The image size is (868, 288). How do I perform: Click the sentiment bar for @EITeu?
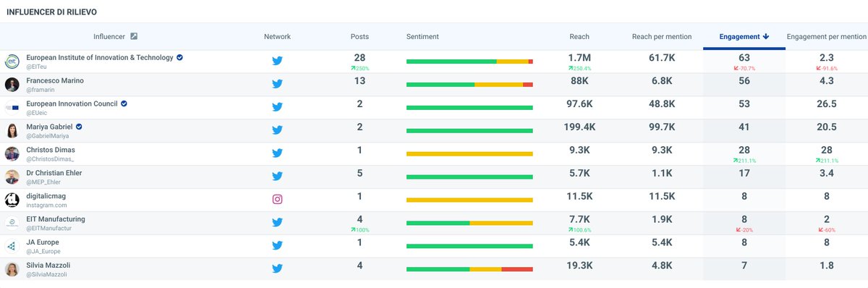point(469,62)
